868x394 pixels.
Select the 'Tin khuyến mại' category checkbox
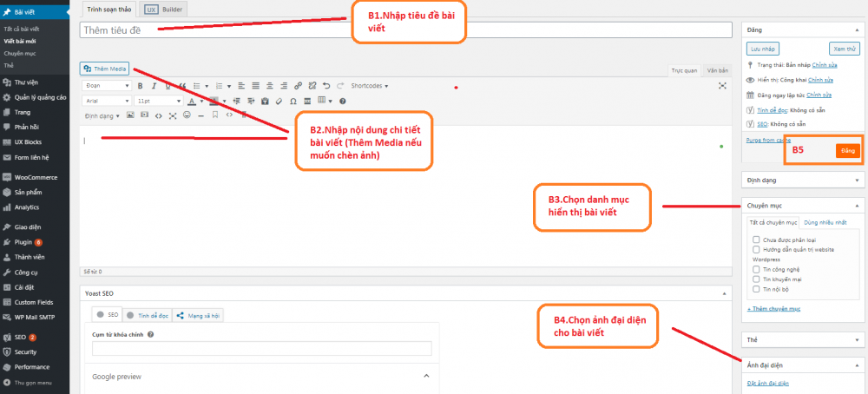coord(756,279)
